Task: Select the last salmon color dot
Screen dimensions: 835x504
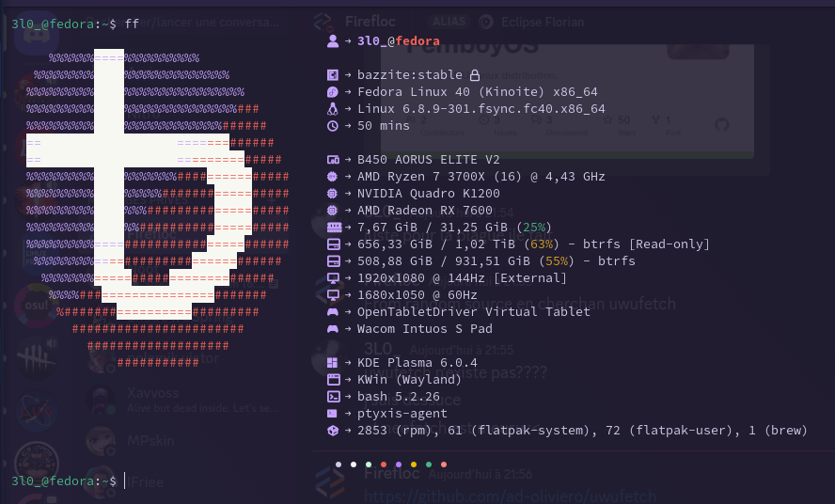Action: (444, 465)
